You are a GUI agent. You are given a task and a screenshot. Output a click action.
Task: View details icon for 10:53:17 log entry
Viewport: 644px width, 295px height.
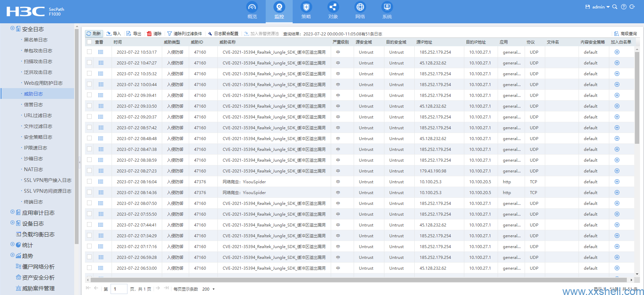tap(101, 52)
